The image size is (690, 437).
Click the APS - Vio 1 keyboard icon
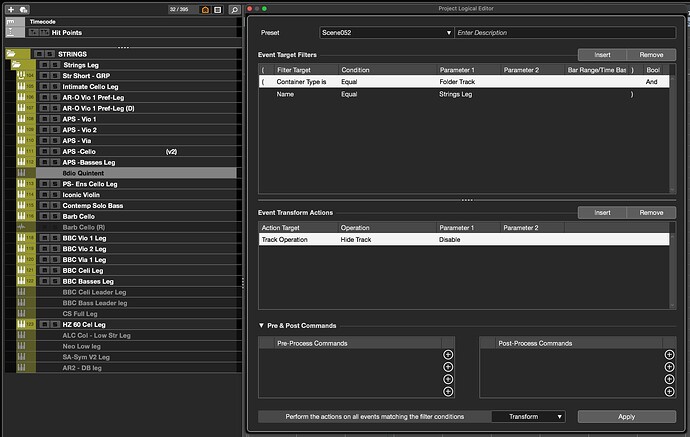point(21,119)
